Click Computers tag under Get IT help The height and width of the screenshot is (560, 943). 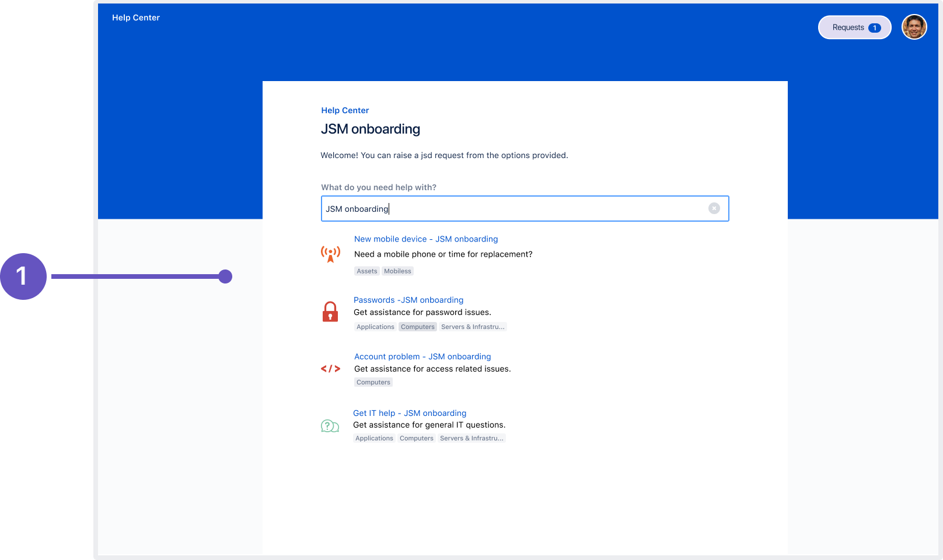click(x=417, y=438)
